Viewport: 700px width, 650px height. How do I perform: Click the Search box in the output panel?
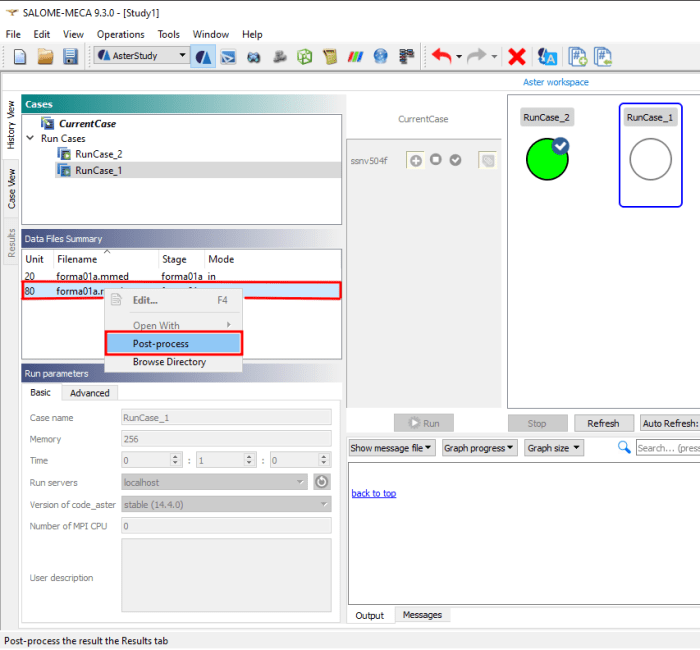668,448
